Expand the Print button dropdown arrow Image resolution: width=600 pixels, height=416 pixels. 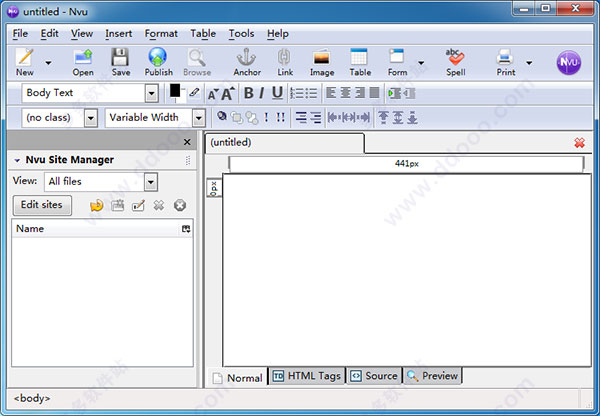[x=529, y=63]
